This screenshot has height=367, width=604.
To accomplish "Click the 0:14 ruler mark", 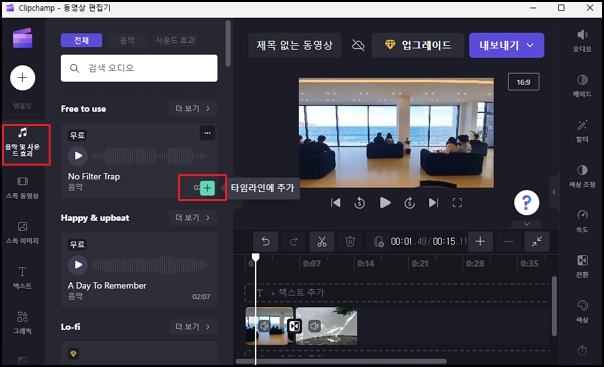I will pyautogui.click(x=365, y=264).
